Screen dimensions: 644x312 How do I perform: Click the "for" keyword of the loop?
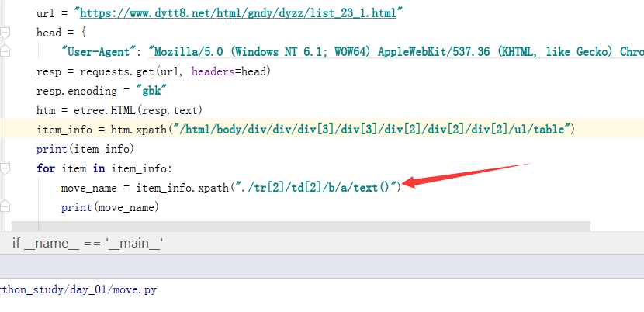(46, 168)
